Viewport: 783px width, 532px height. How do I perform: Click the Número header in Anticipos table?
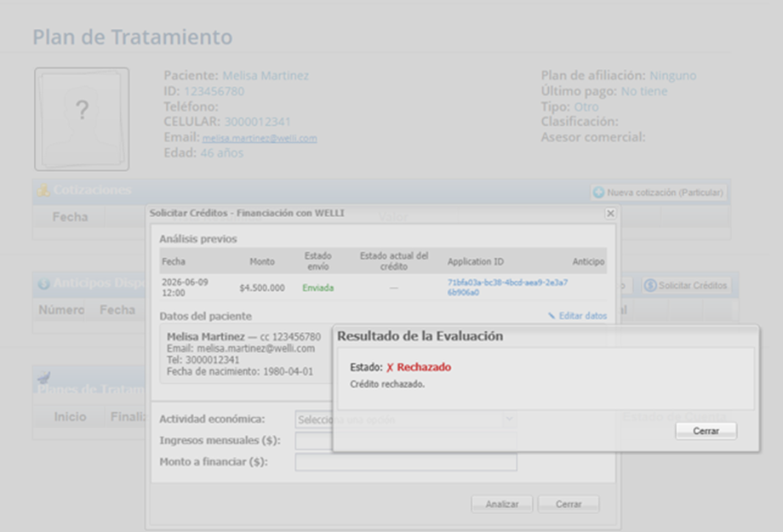[61, 310]
